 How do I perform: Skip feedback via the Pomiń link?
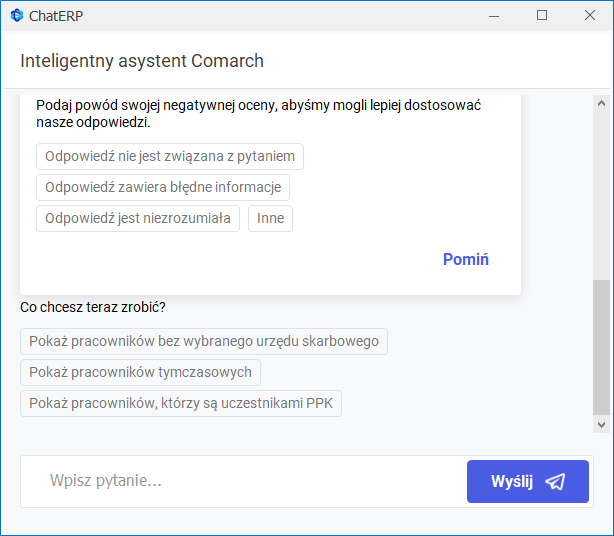(x=466, y=259)
